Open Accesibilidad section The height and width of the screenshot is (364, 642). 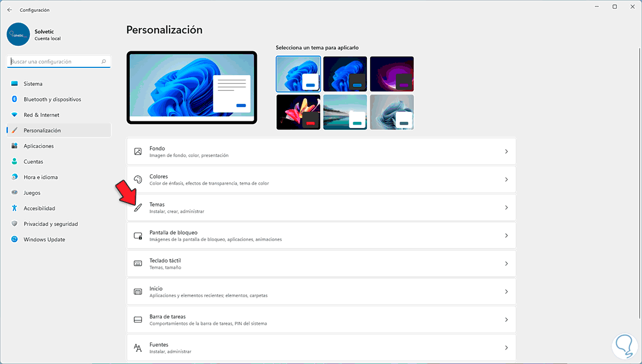[x=59, y=208]
